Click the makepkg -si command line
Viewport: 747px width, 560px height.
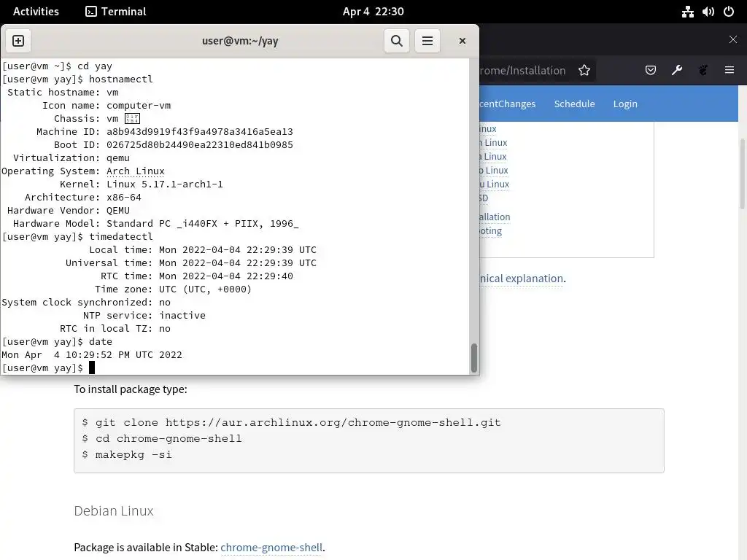[127, 455]
